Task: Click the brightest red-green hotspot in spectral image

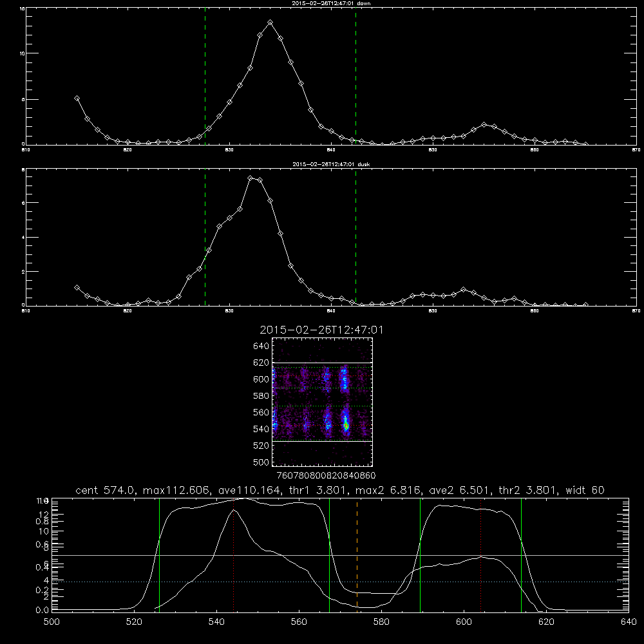Action: point(346,426)
